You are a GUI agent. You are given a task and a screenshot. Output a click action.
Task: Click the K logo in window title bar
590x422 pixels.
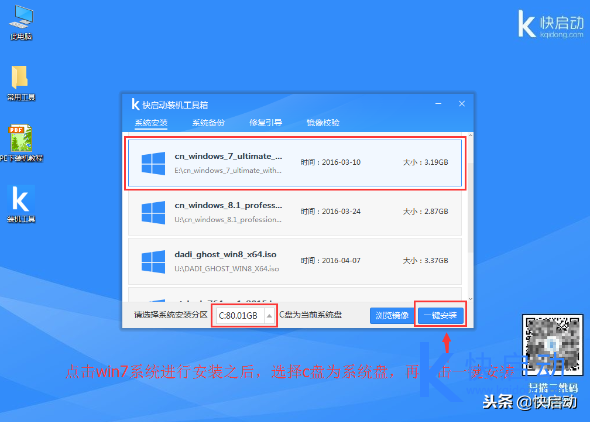point(135,104)
